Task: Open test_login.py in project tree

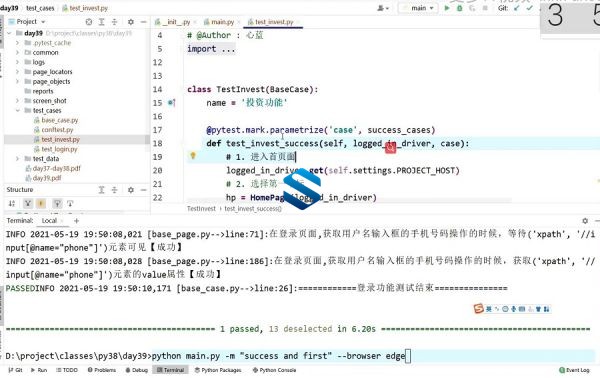Action: 59,149
